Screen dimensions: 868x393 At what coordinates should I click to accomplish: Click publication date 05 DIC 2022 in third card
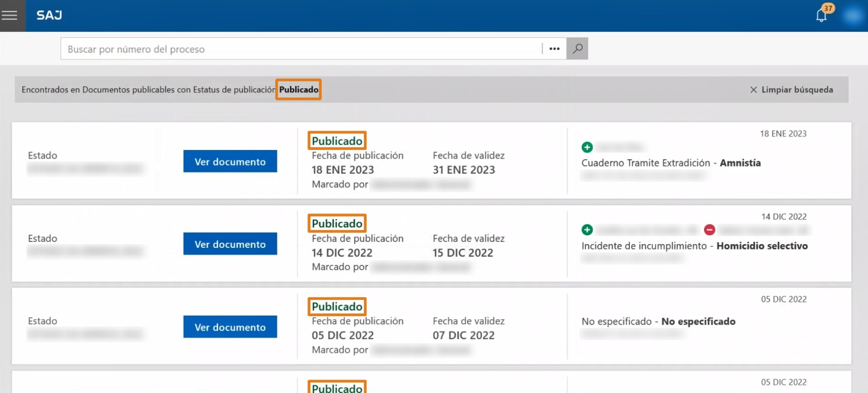(x=343, y=335)
